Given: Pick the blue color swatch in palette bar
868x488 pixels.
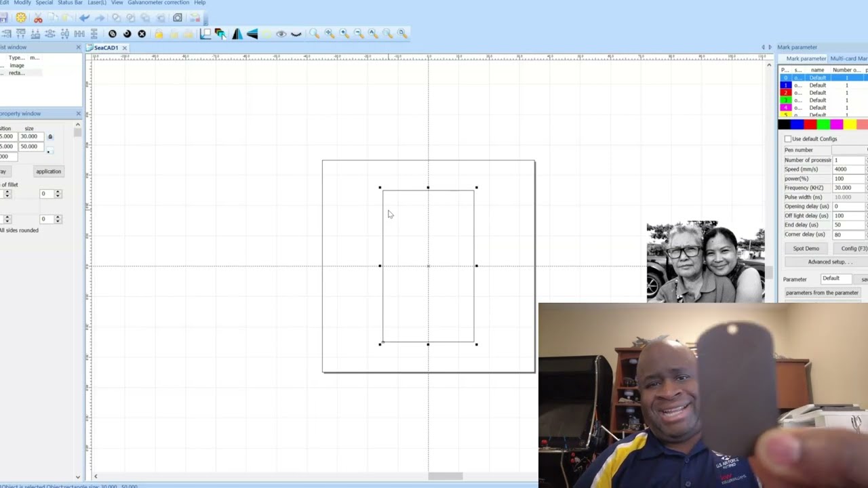Looking at the screenshot, I should (797, 125).
